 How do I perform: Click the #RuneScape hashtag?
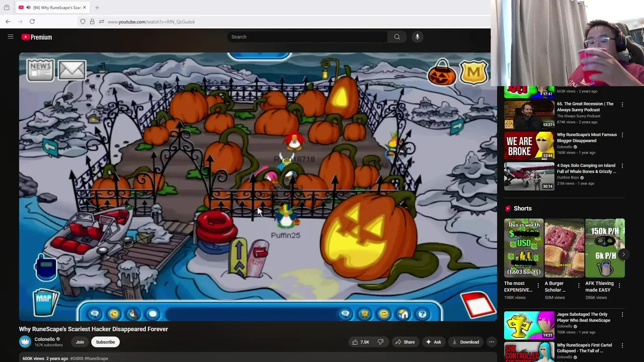(96, 358)
